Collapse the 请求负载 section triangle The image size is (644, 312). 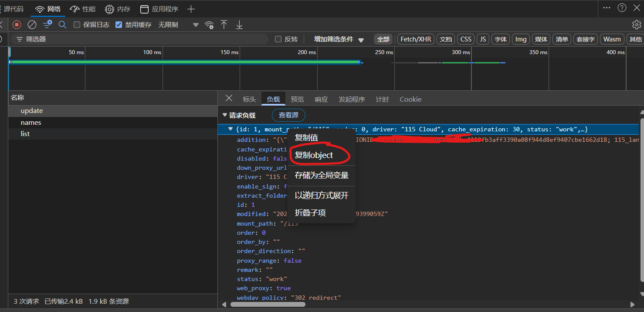pos(225,115)
